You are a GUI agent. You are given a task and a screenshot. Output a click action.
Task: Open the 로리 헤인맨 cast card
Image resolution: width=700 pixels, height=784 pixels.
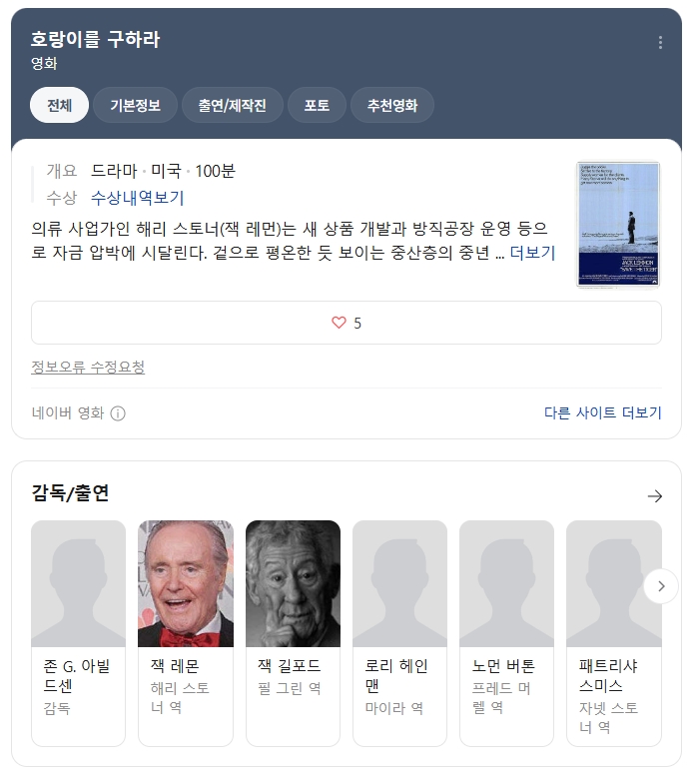pos(399,633)
